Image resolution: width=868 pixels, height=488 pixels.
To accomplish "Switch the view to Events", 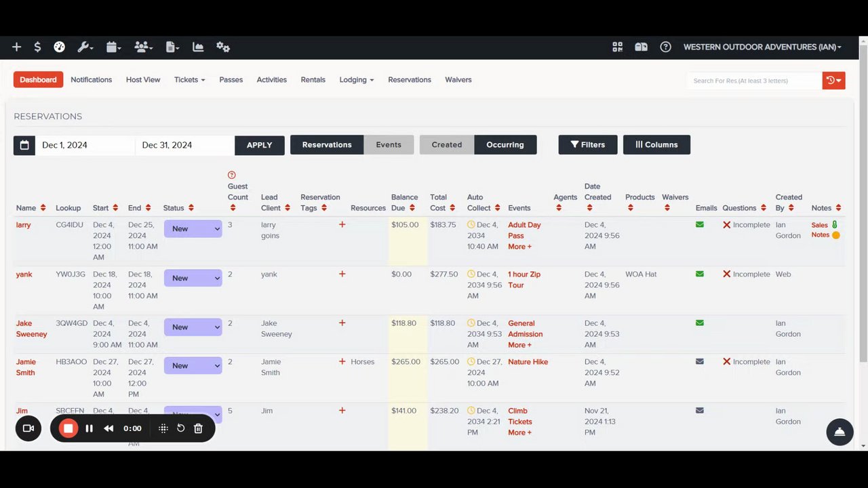I will (389, 145).
